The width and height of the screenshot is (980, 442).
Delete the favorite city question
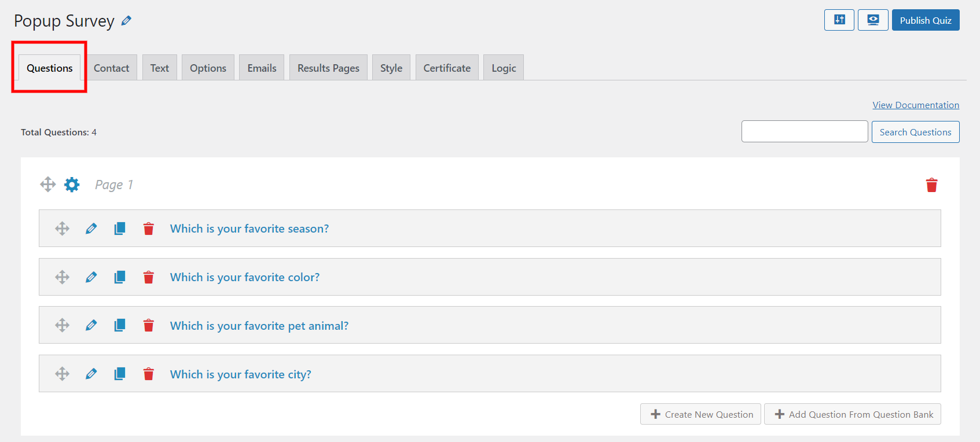(x=149, y=374)
